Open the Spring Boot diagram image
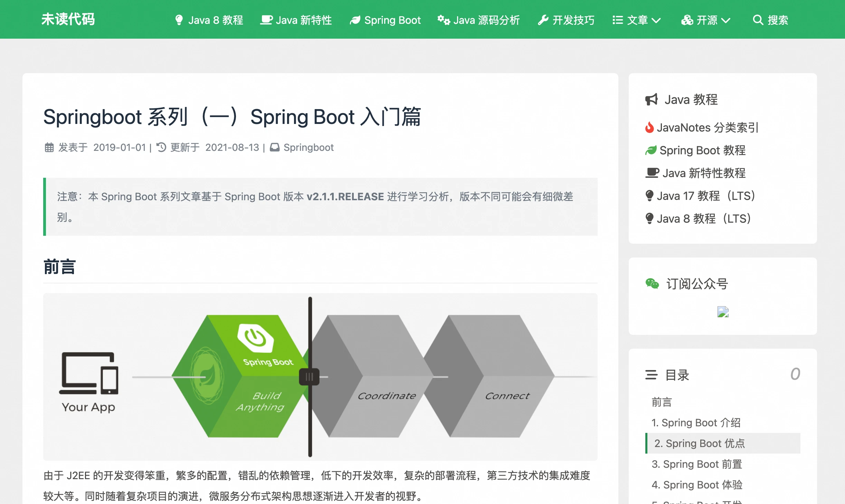 click(320, 377)
